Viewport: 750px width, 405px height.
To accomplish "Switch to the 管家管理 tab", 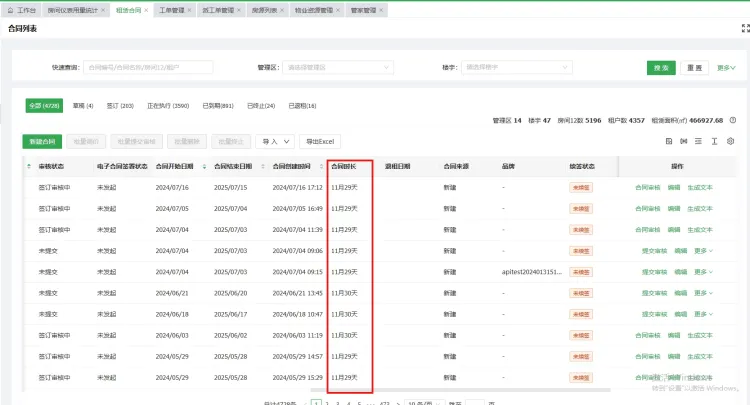I will [364, 10].
